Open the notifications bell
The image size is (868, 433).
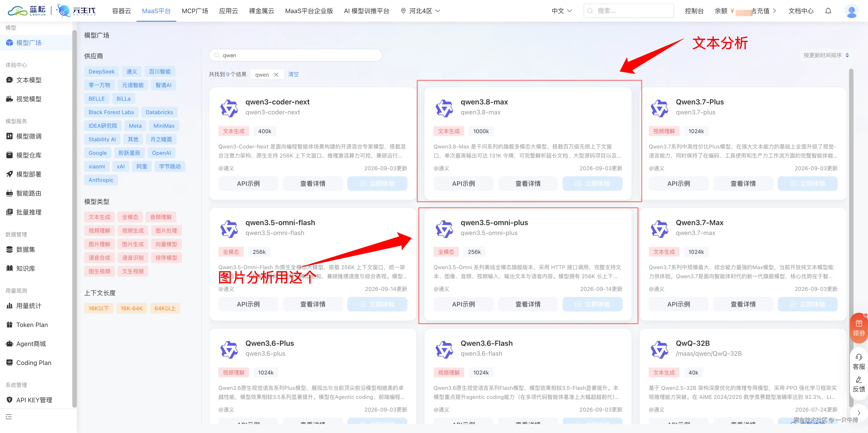828,11
